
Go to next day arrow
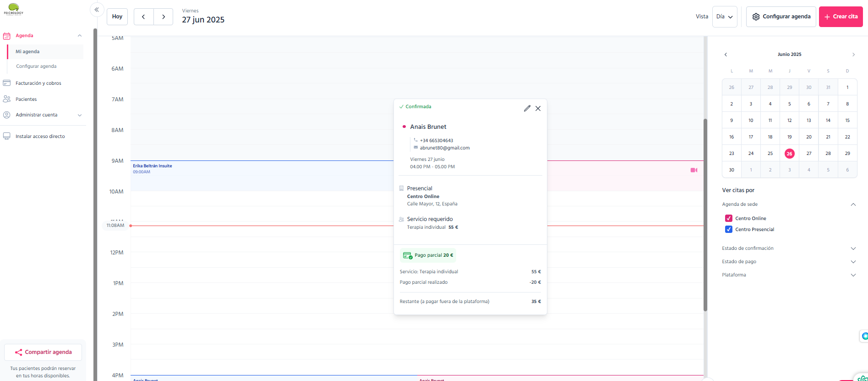pyautogui.click(x=164, y=17)
